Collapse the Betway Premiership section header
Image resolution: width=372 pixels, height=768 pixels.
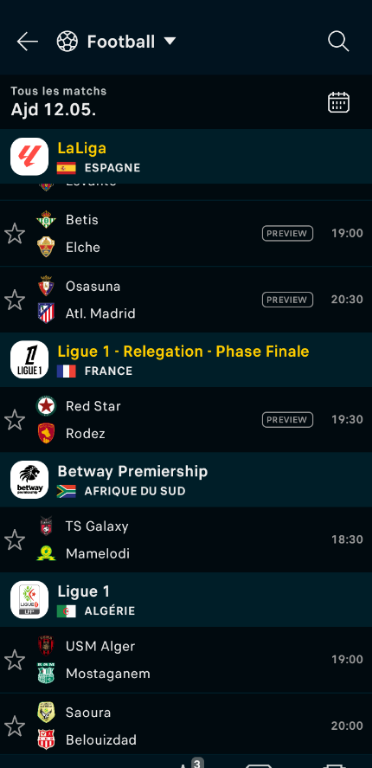pyautogui.click(x=186, y=480)
